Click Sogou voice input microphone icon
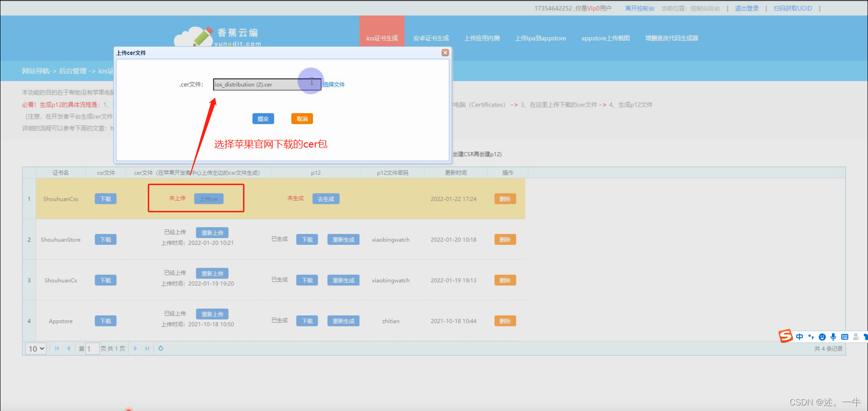This screenshot has height=411, width=868. click(833, 337)
